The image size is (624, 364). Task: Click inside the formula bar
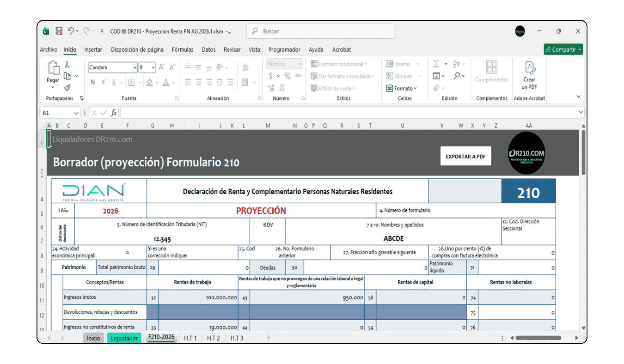coord(324,112)
